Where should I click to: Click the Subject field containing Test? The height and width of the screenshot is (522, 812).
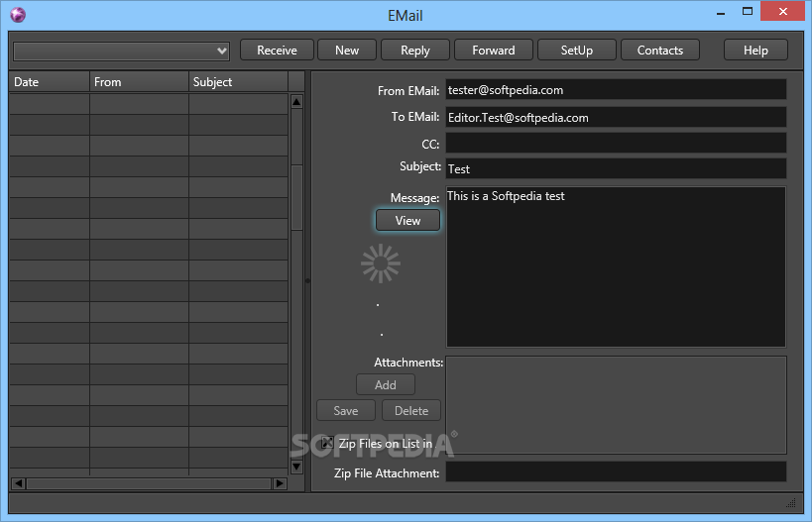616,168
